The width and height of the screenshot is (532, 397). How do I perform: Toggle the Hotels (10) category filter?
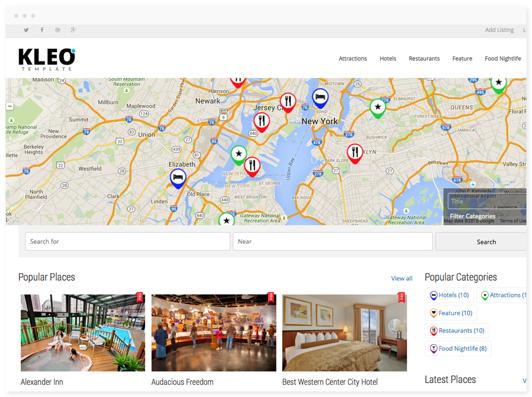point(449,295)
